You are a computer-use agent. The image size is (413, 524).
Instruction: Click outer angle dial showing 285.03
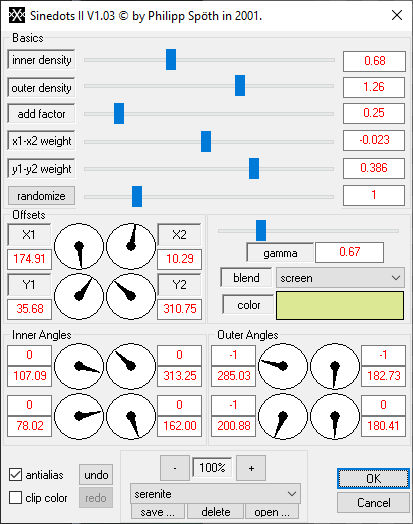[x=283, y=366]
